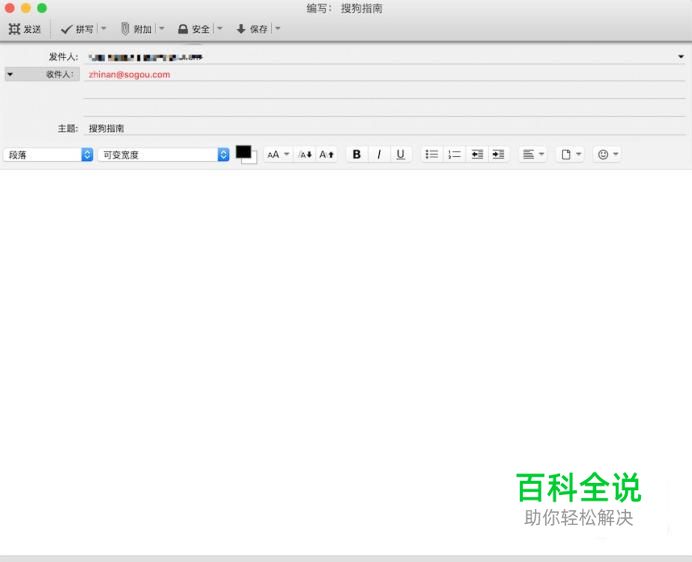Viewport: 692px width, 562px height.
Task: Minimize the compose window
Action: coord(26,8)
